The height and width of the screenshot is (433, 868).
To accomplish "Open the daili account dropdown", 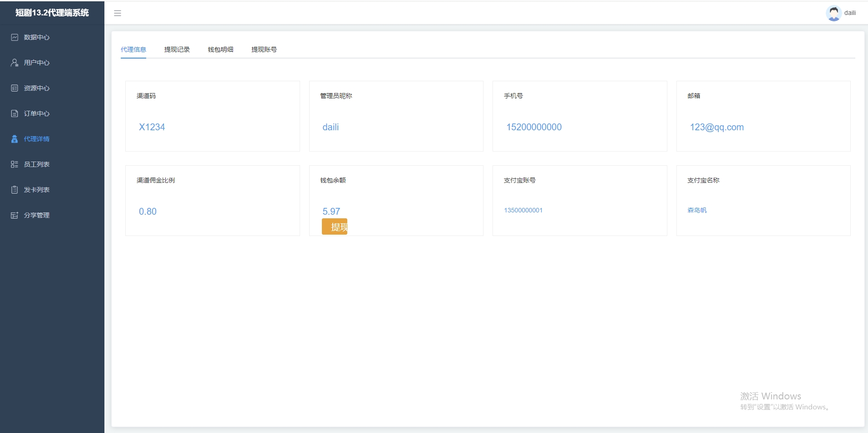I will coord(841,13).
